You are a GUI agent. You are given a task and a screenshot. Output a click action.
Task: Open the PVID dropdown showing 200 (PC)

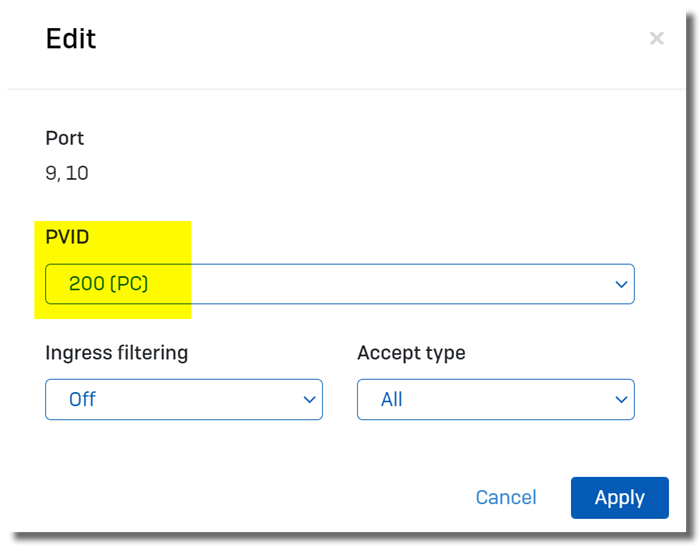click(x=340, y=284)
